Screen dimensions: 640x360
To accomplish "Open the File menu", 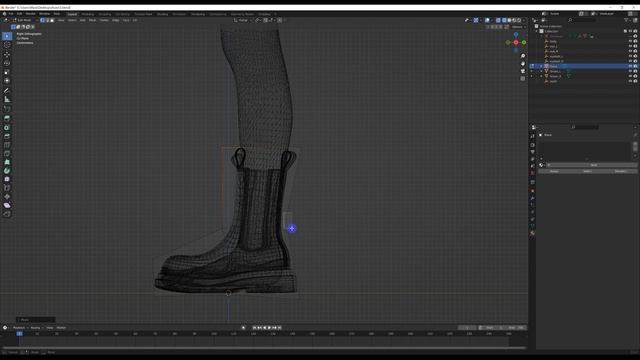I will click(x=11, y=13).
